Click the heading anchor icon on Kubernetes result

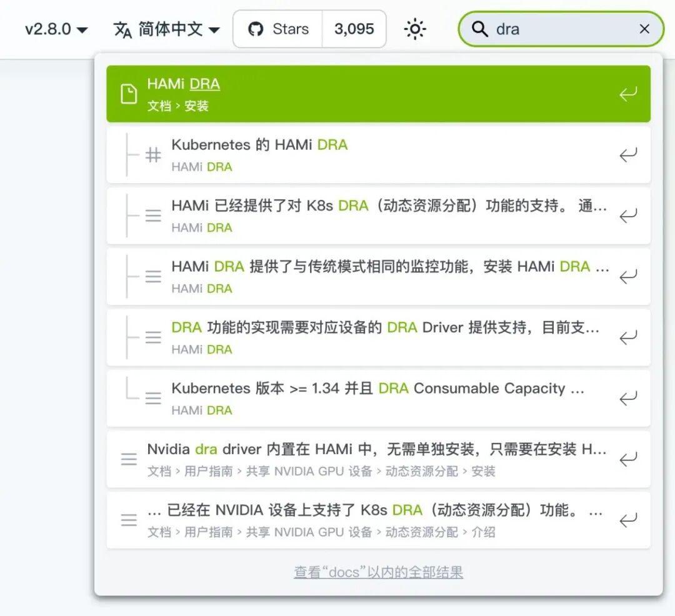(x=153, y=154)
